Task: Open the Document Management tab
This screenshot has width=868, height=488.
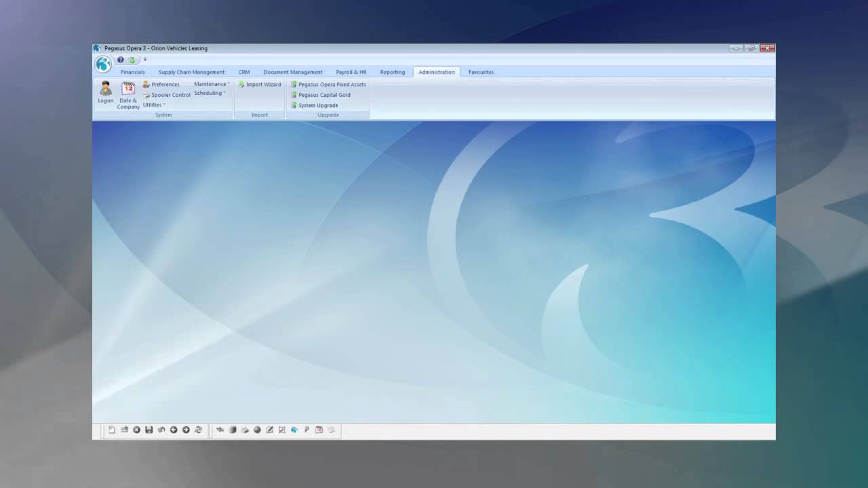Action: pos(293,72)
